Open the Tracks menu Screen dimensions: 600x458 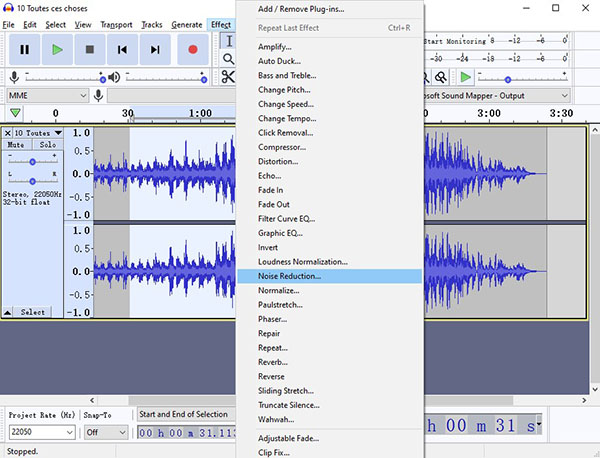152,25
